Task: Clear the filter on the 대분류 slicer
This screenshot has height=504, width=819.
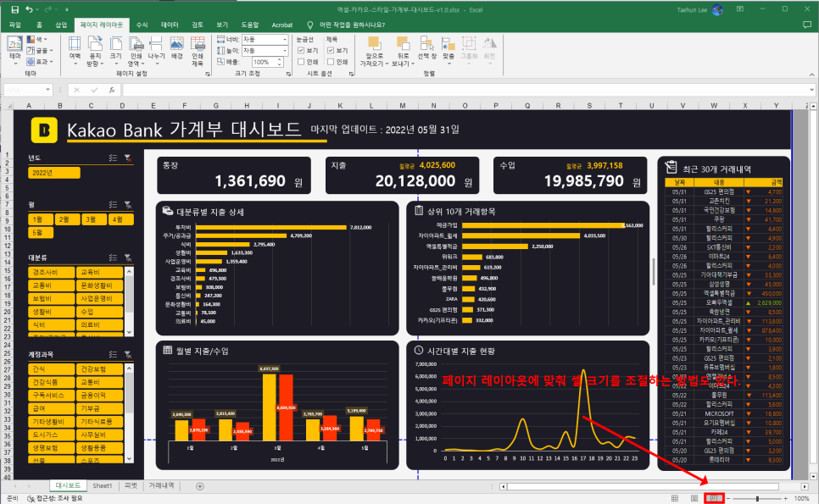Action: (x=128, y=258)
